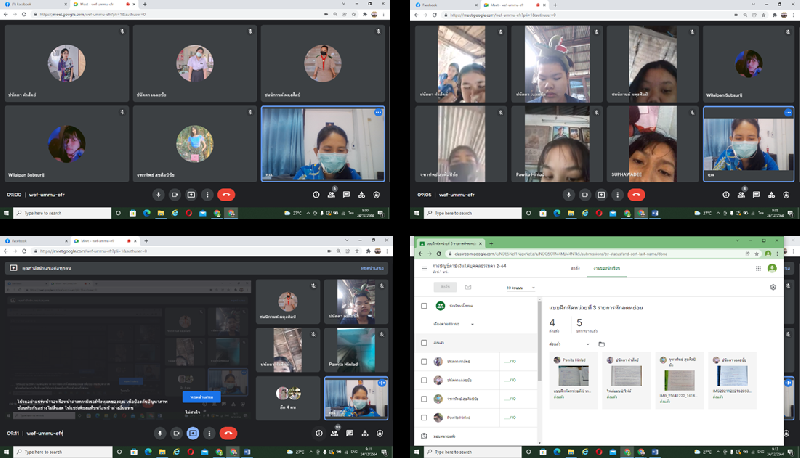Open the Drive folder icon in Classroom submissions
The height and width of the screenshot is (458, 800).
coord(602,344)
